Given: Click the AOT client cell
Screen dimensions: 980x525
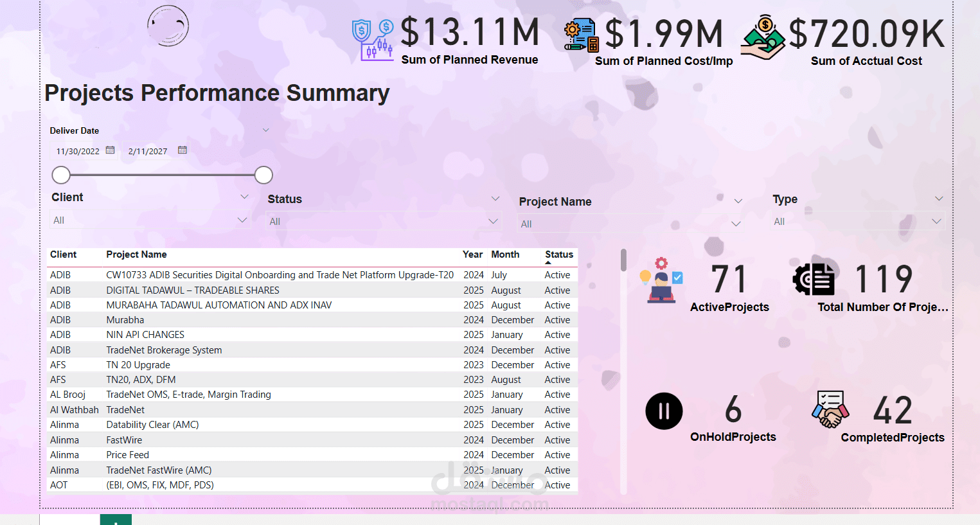Looking at the screenshot, I should [x=58, y=485].
